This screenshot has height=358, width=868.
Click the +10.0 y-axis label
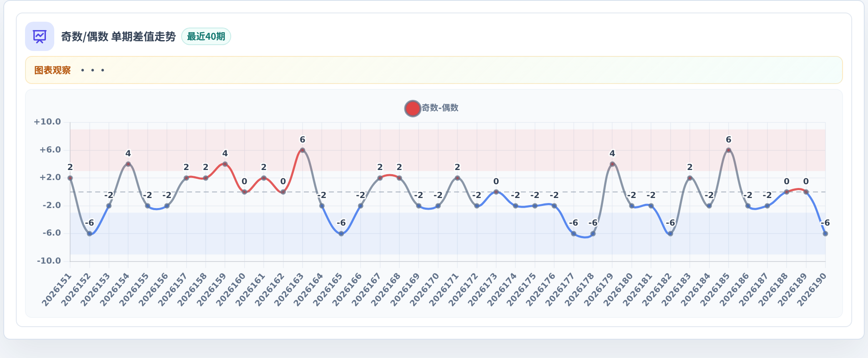(x=47, y=122)
